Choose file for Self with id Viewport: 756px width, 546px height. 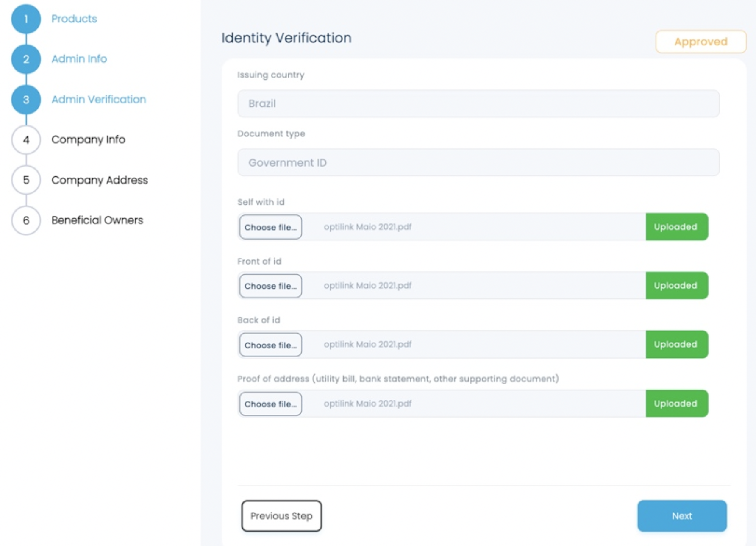click(x=270, y=227)
